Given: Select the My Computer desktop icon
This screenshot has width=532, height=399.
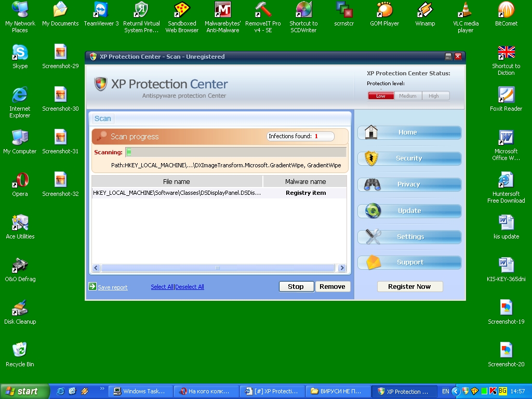Looking at the screenshot, I should [x=20, y=142].
